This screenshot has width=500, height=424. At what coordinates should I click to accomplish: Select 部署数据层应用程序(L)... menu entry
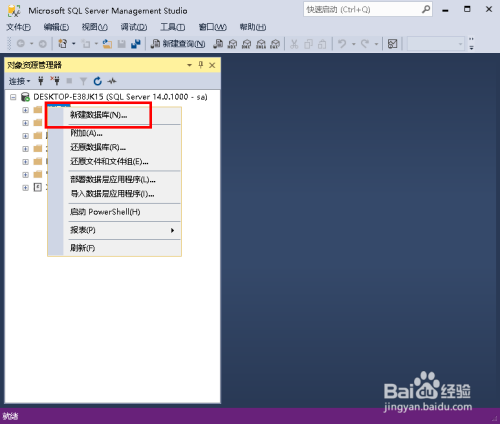114,179
